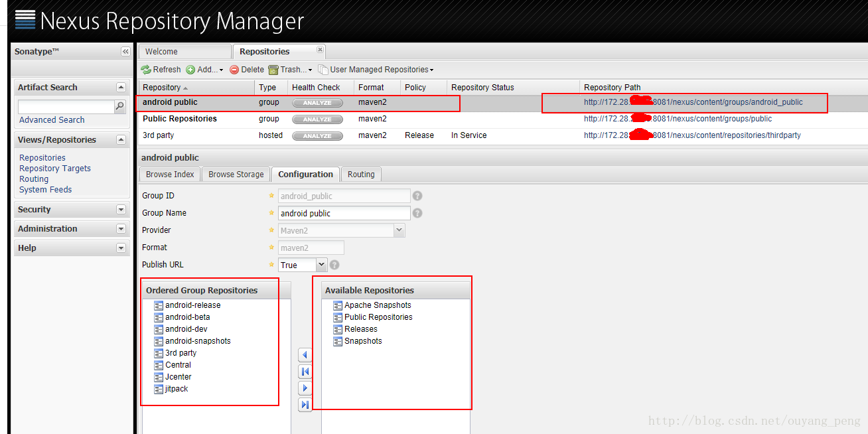Select android-release in Ordered Group Repositories
868x434 pixels.
tap(192, 305)
